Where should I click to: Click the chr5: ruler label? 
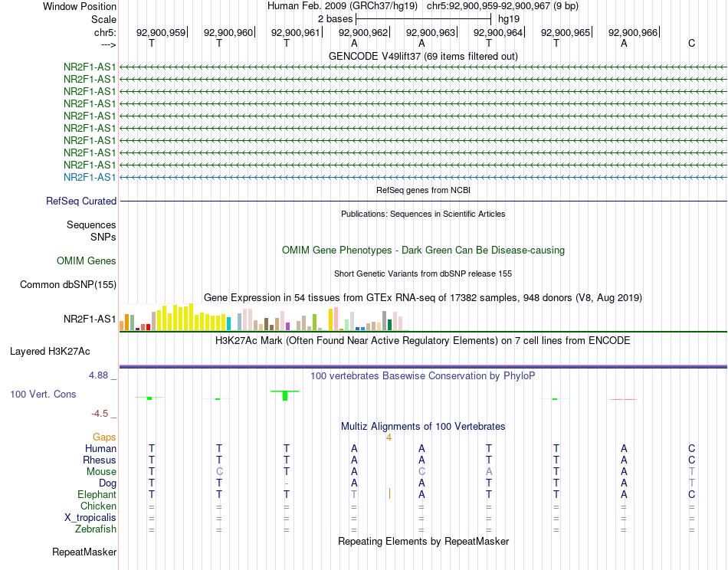(x=105, y=32)
